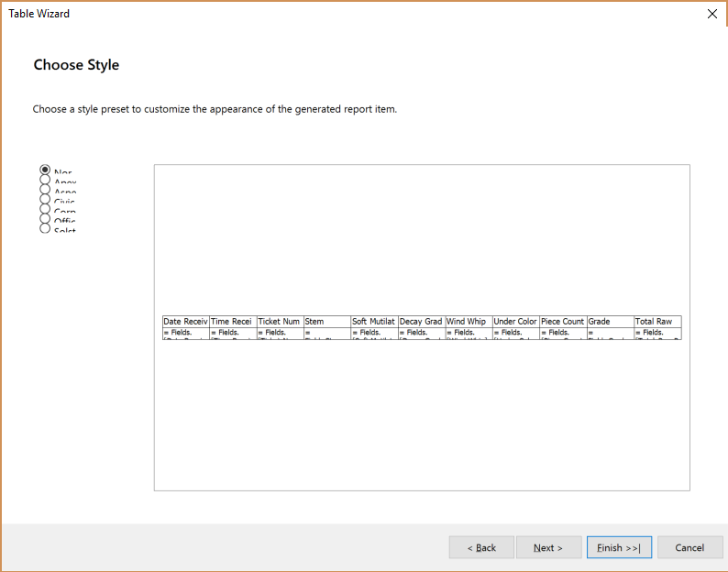The image size is (728, 572).
Task: Go back with the Back button
Action: tap(481, 547)
